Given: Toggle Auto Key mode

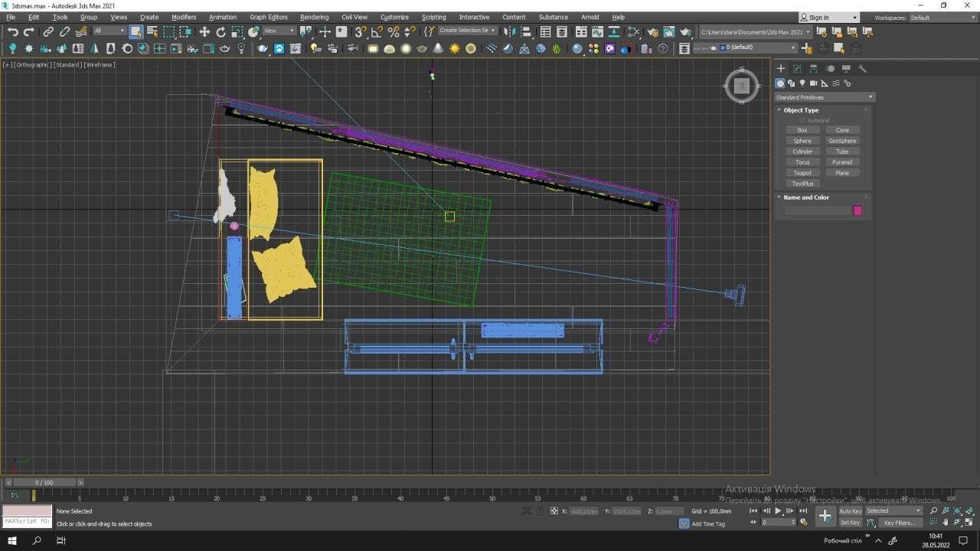Looking at the screenshot, I should (851, 510).
